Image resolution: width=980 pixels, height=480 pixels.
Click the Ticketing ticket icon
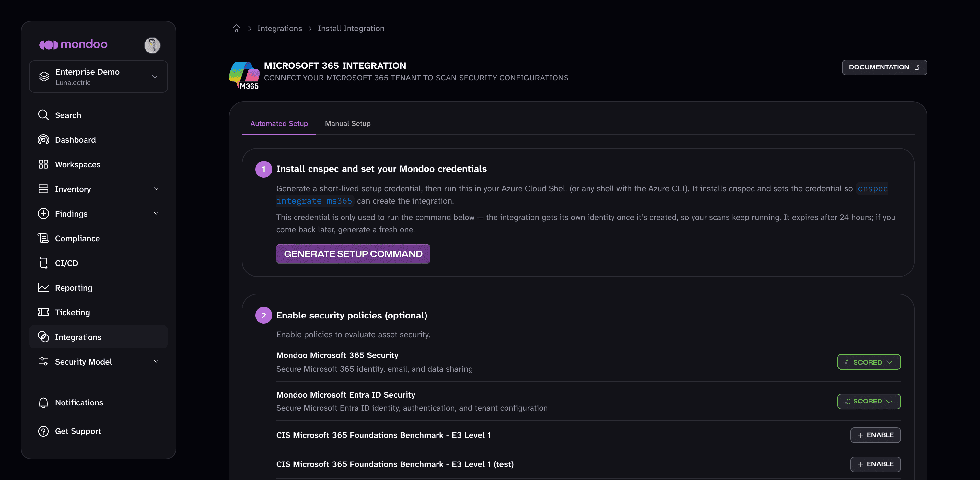point(43,312)
